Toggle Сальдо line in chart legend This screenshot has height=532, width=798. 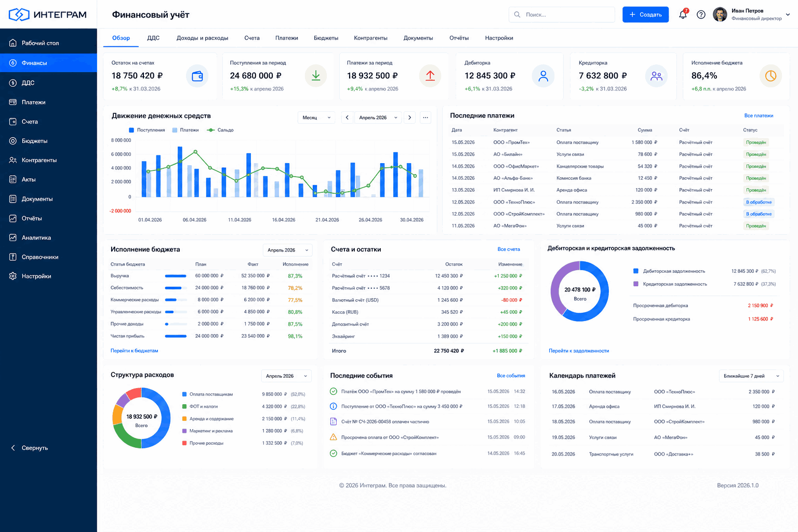coord(220,130)
